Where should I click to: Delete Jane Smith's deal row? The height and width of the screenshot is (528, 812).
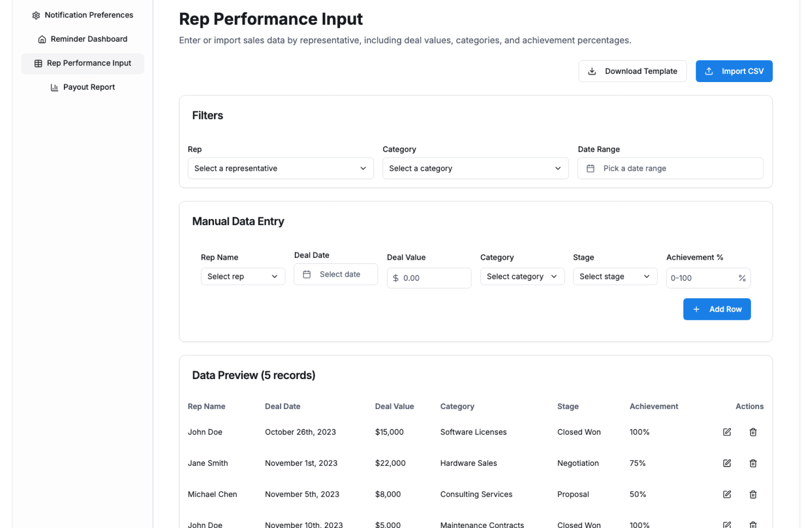(x=753, y=463)
